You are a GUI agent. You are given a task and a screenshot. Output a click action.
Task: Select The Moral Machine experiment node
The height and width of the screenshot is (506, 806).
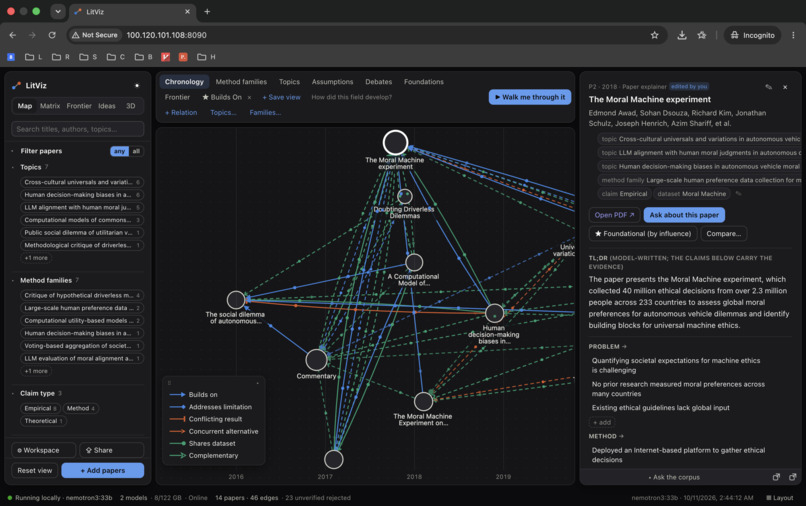click(395, 142)
